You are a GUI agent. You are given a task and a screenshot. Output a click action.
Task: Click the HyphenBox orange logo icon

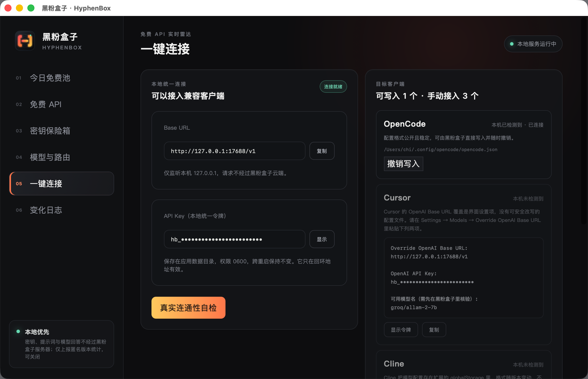click(x=25, y=41)
